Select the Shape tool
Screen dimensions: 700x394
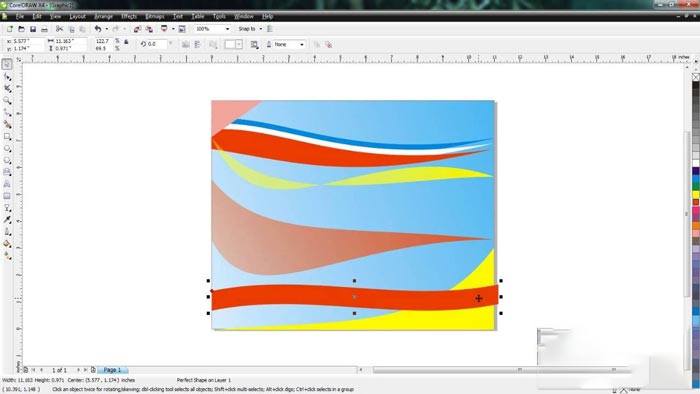7,77
